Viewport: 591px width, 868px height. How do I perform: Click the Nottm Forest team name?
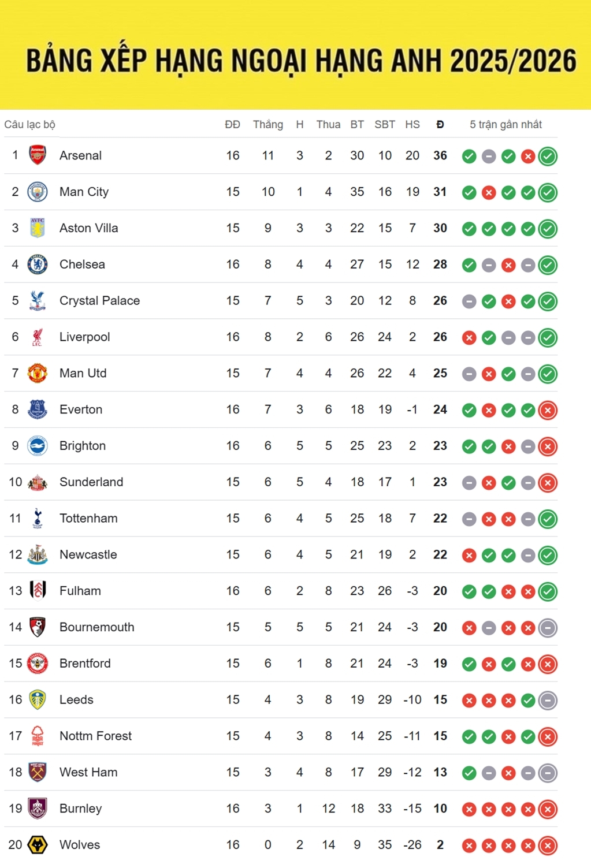(x=95, y=736)
